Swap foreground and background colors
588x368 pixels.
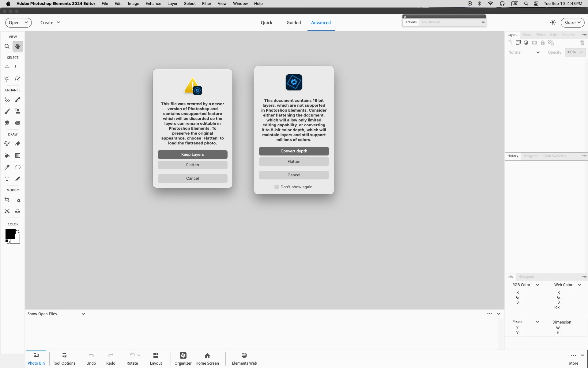[x=18, y=231]
